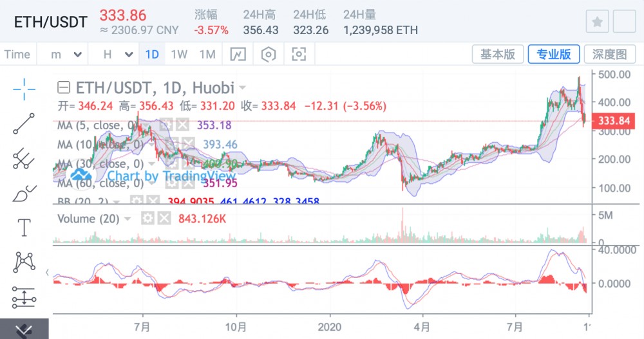Open chart settings hexagon icon
Image resolution: width=644 pixels, height=339 pixels.
point(269,55)
